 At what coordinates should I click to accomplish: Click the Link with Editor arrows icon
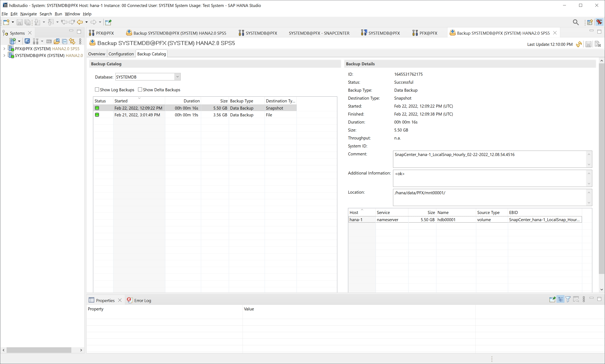[x=72, y=41]
